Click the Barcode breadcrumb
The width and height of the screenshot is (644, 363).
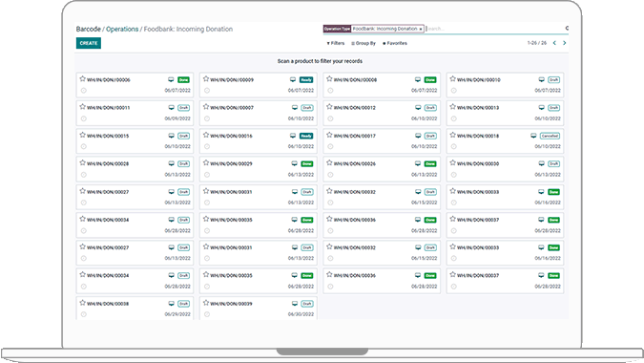pyautogui.click(x=89, y=30)
